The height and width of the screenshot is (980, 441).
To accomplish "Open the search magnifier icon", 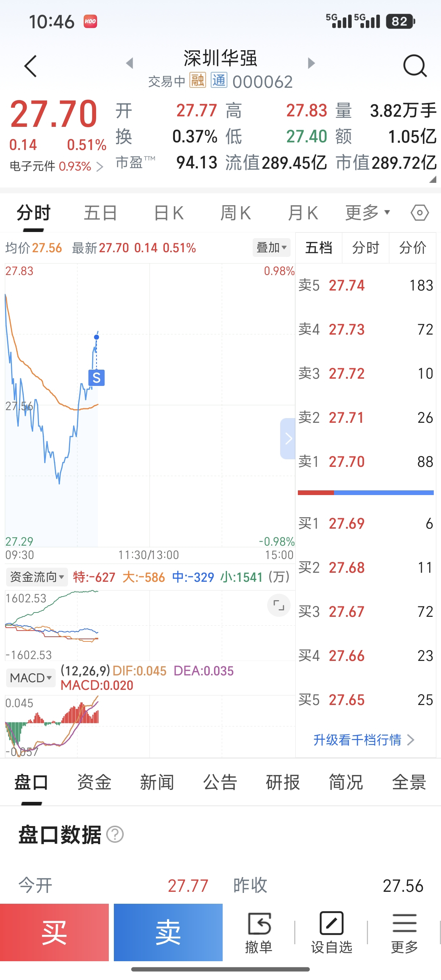I will click(x=415, y=66).
